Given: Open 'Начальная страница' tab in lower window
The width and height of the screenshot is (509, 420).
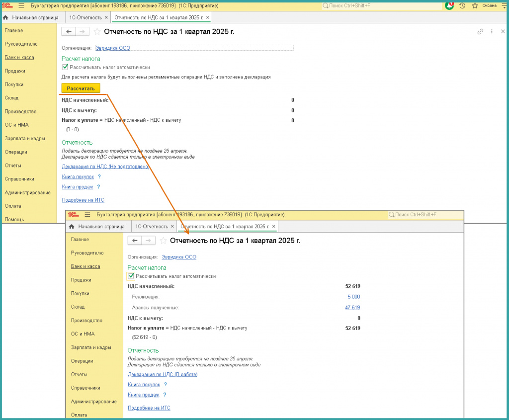Looking at the screenshot, I should [98, 227].
